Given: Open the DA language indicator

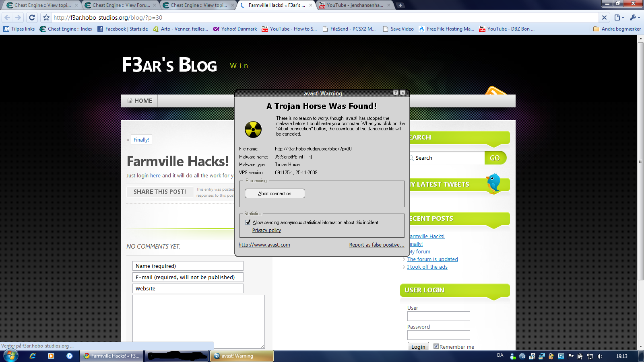Looking at the screenshot, I should (x=500, y=355).
